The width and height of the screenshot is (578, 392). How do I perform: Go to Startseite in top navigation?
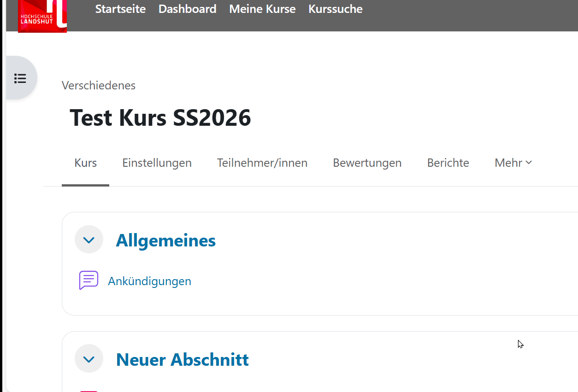(x=120, y=9)
